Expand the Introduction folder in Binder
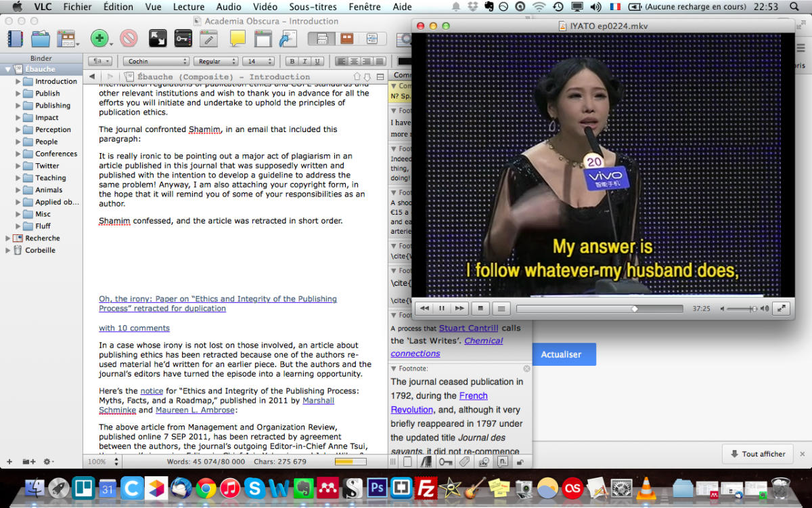This screenshot has height=508, width=812. (19, 81)
